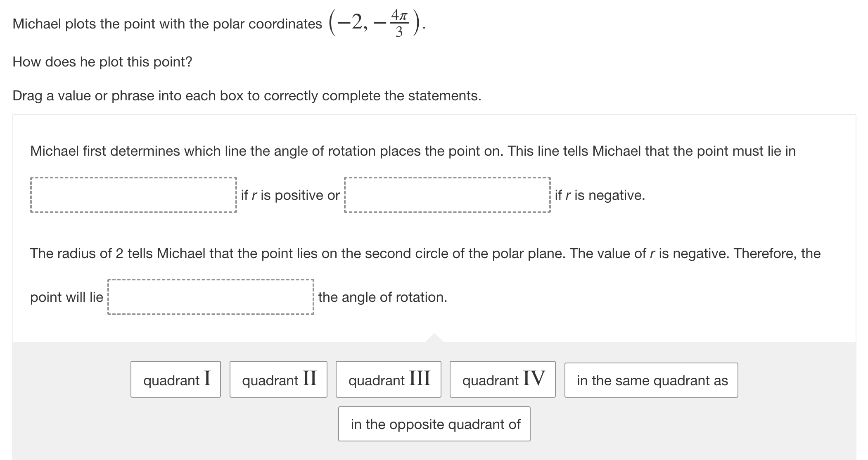Select the quadrant I answer tile

pyautogui.click(x=175, y=380)
